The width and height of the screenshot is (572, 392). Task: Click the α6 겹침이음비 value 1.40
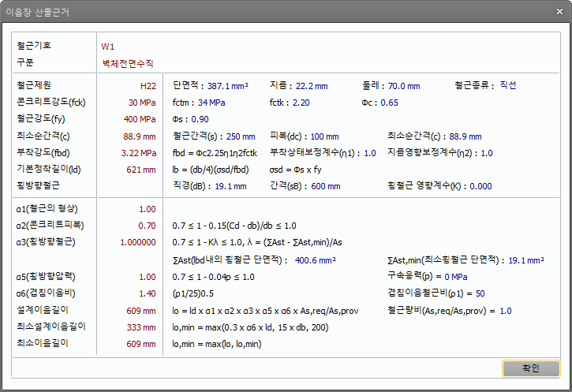[148, 293]
